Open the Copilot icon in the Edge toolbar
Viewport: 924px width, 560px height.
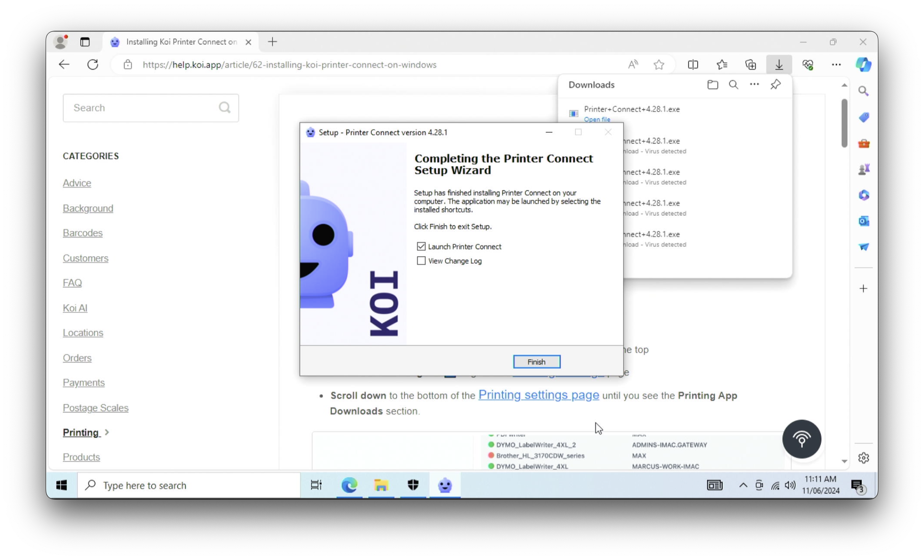coord(863,65)
